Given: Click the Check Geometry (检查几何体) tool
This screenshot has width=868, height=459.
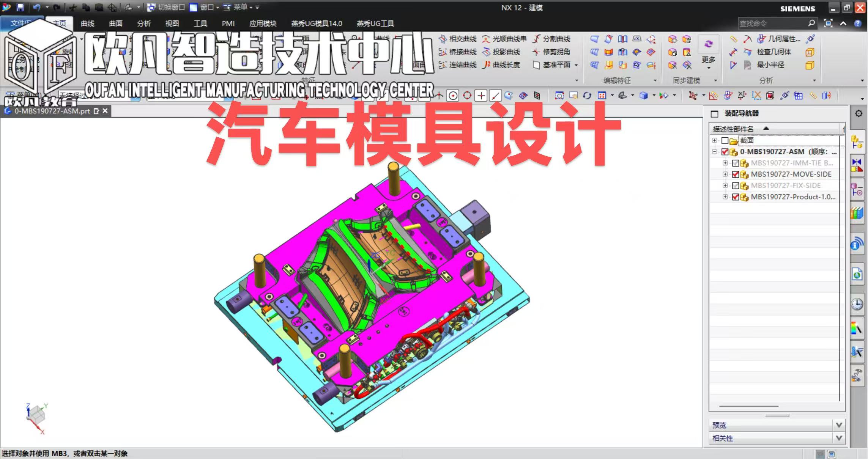Looking at the screenshot, I should (x=773, y=52).
